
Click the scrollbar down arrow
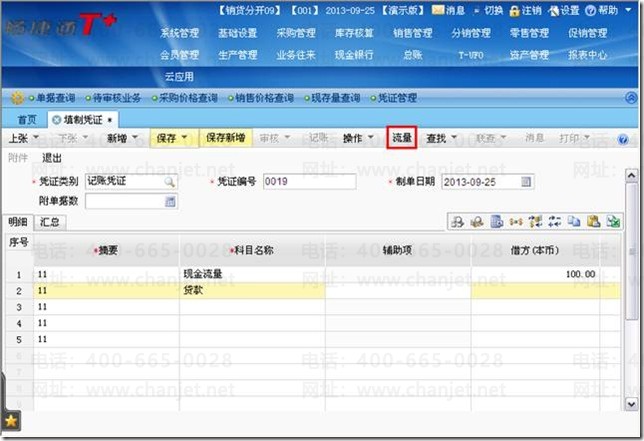[x=631, y=404]
